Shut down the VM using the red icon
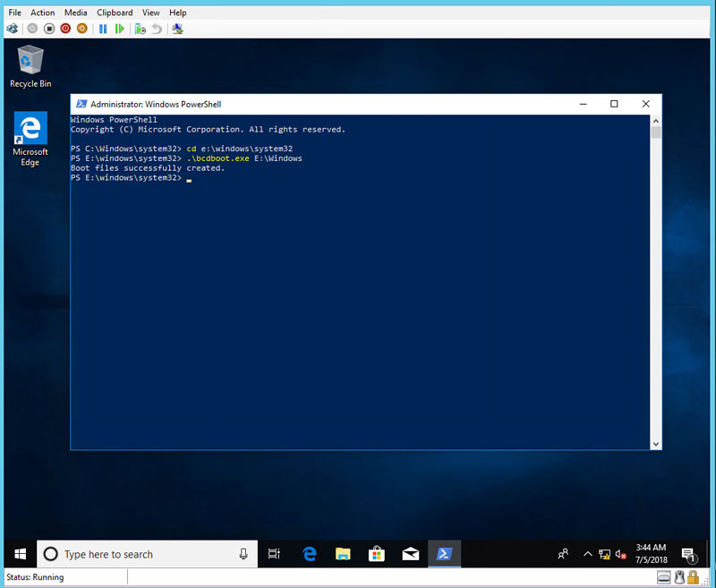The image size is (716, 588). coord(65,29)
